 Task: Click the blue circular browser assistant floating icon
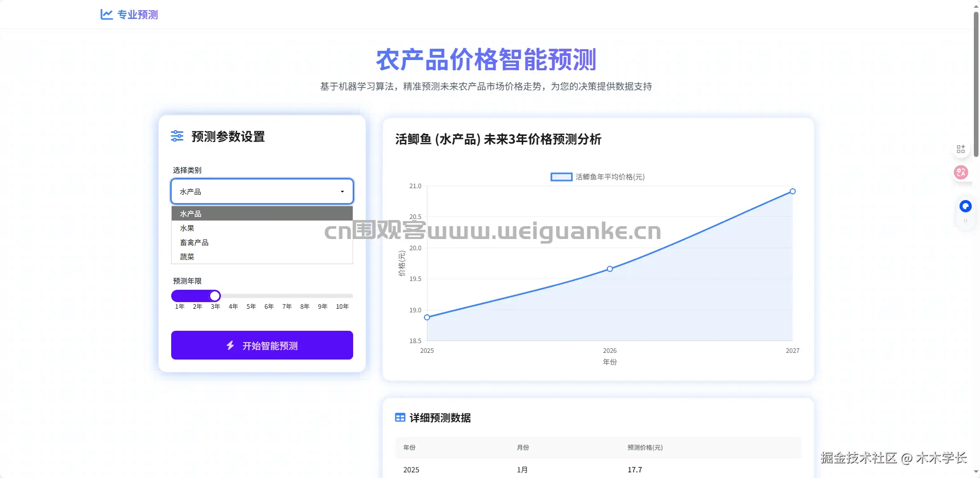pyautogui.click(x=965, y=206)
